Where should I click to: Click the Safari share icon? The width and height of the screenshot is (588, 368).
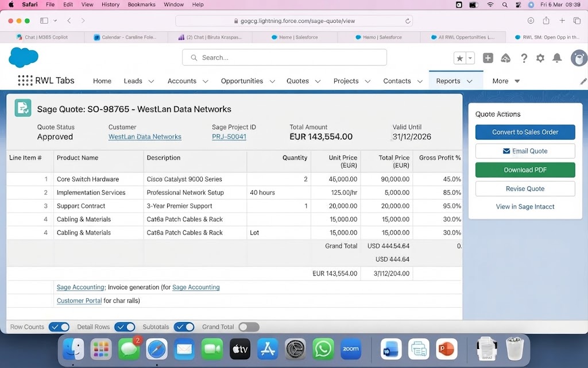[x=546, y=21]
